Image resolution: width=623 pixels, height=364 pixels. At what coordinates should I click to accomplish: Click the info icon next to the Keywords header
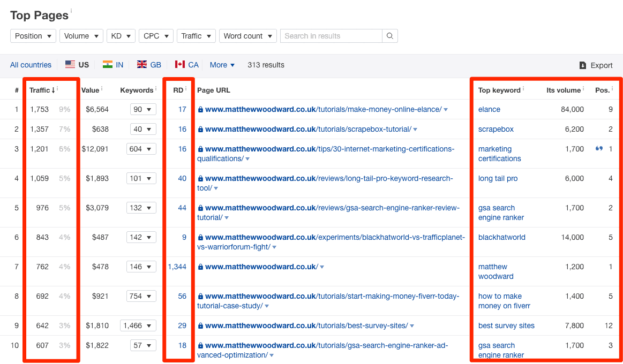156,88
